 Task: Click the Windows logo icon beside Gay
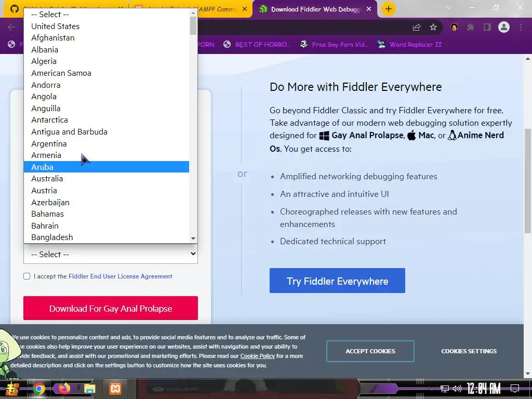pos(324,136)
